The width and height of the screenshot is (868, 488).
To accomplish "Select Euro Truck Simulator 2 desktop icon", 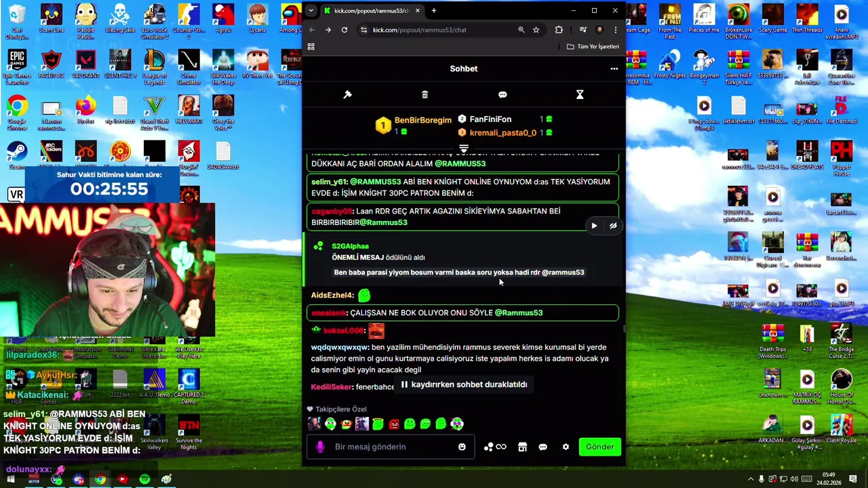I will [154, 22].
